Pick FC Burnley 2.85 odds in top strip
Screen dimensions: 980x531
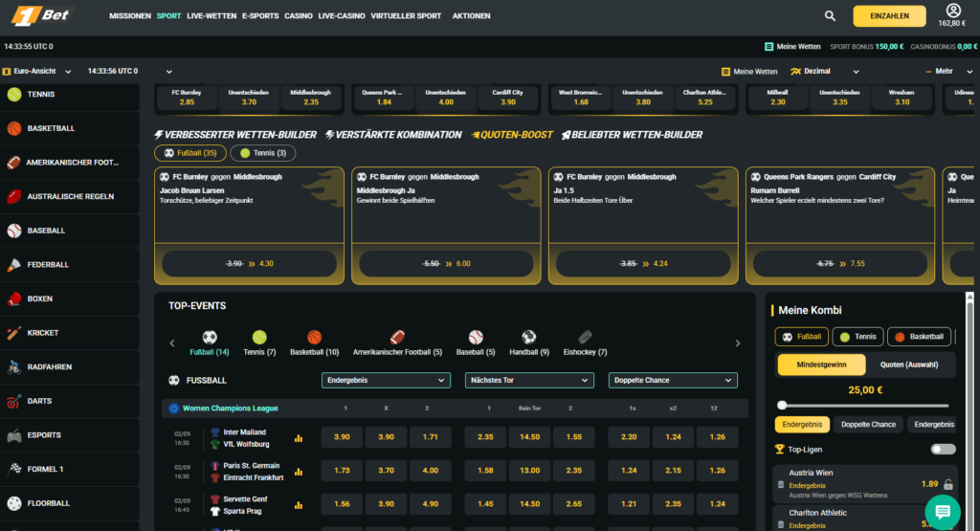pos(187,98)
